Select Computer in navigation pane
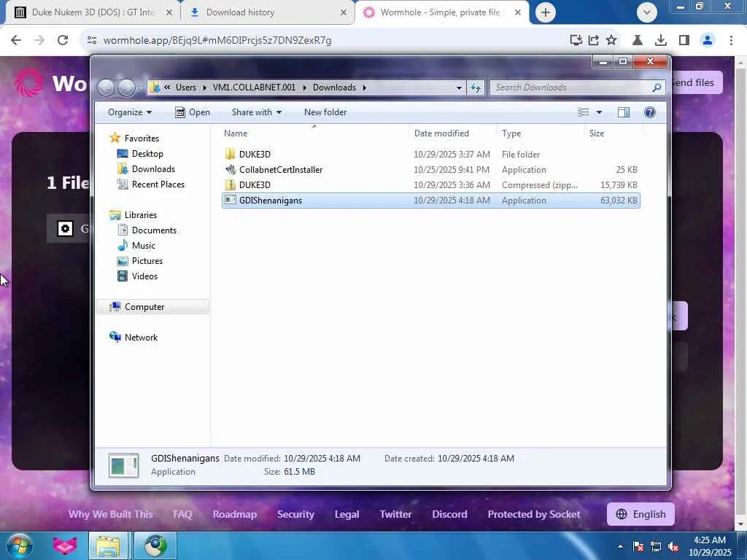Viewport: 747px width, 560px height. [x=144, y=307]
